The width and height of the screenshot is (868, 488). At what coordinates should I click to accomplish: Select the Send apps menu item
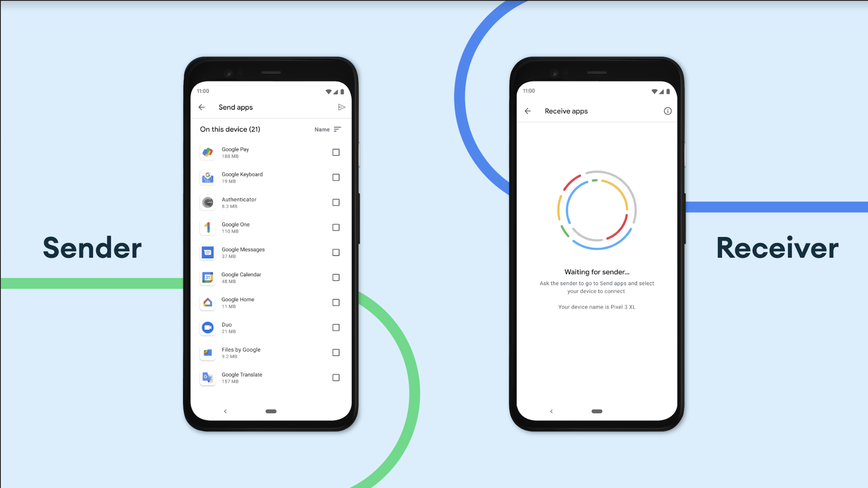(x=235, y=107)
